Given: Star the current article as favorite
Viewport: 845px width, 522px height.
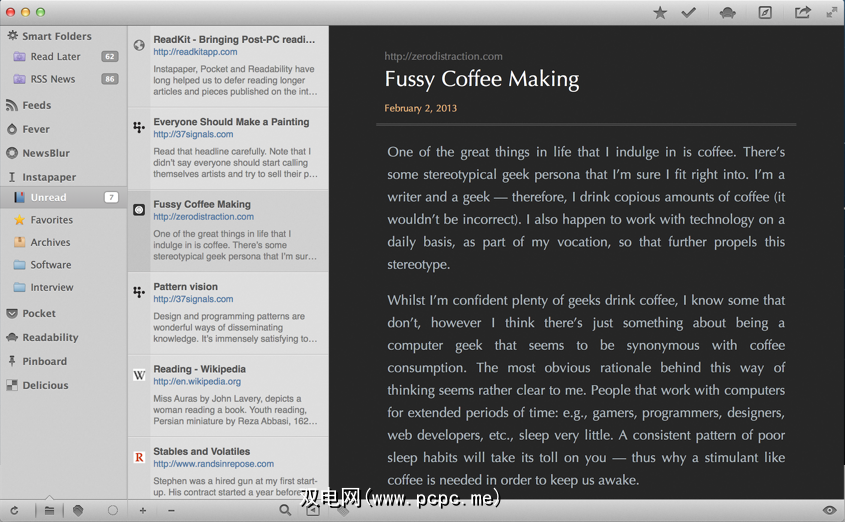Looking at the screenshot, I should [x=660, y=13].
